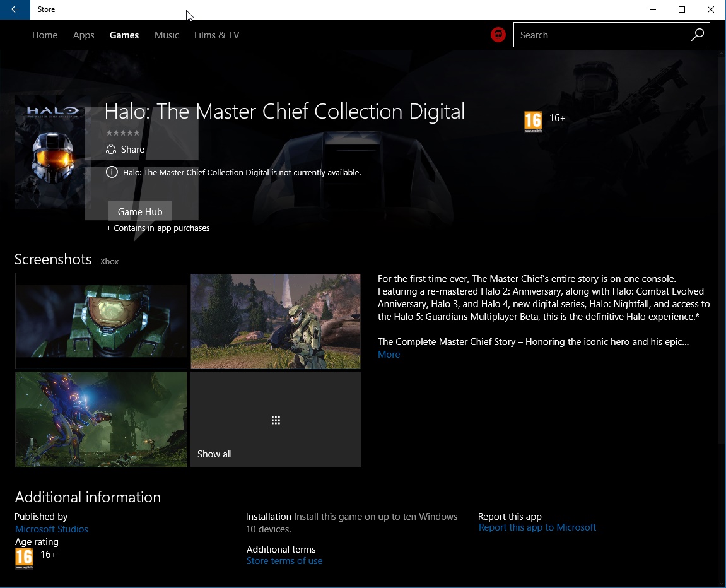Click the grid icon in Show all tile
Viewport: 726px width, 588px height.
pos(276,420)
